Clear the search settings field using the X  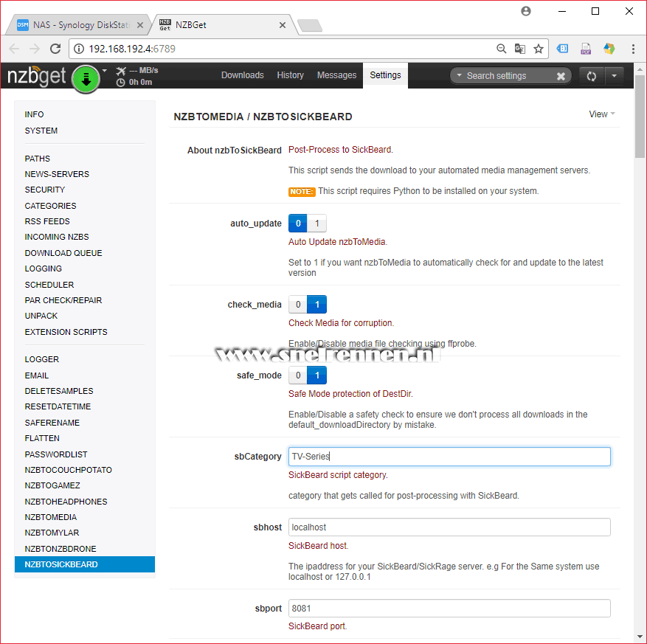pos(561,76)
